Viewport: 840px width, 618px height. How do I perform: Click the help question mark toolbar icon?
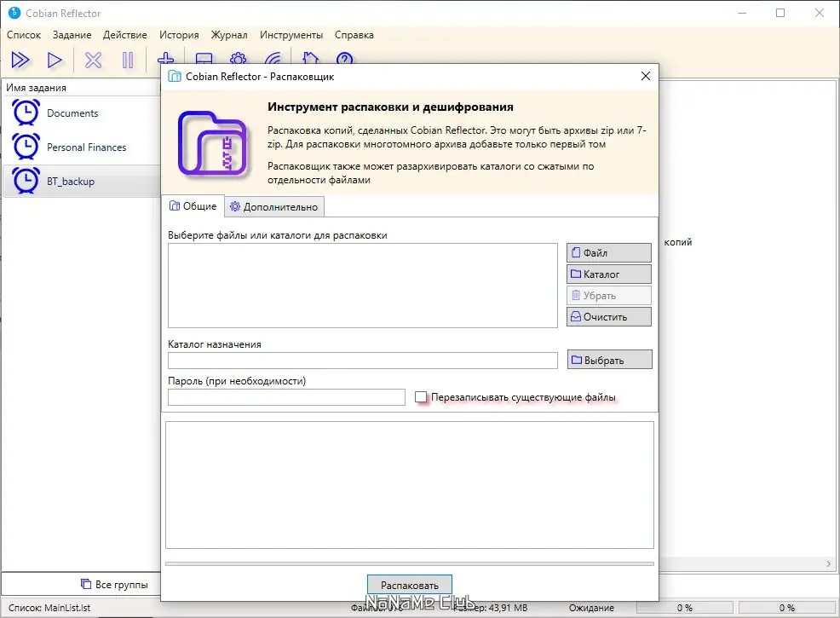tap(344, 58)
